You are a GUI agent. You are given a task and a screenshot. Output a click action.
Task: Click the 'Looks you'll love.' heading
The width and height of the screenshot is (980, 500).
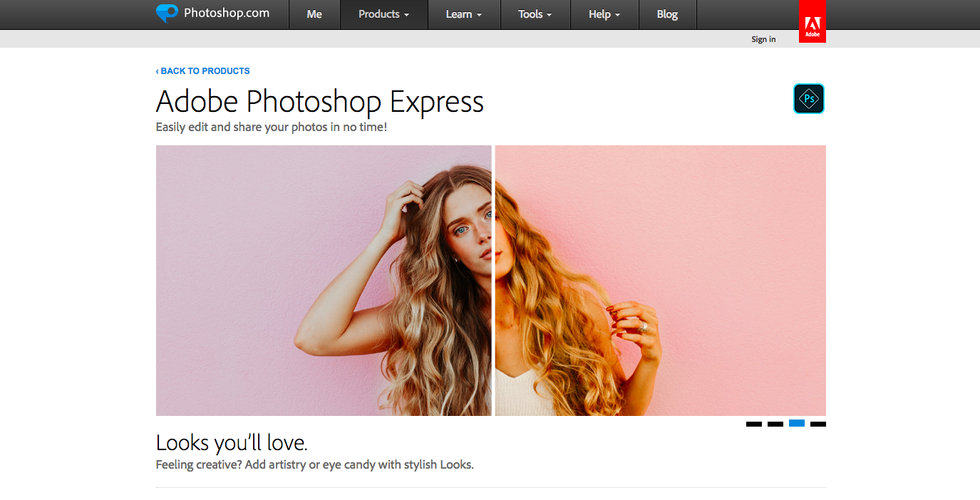point(232,443)
